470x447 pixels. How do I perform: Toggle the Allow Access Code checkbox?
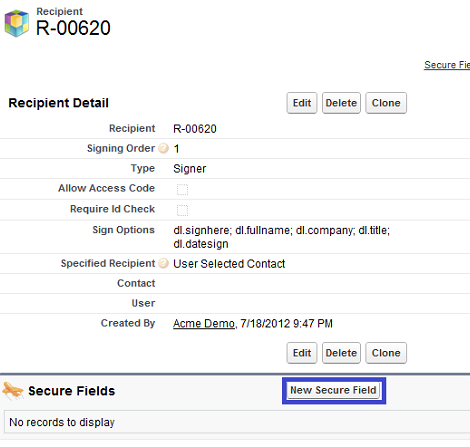pyautogui.click(x=182, y=189)
